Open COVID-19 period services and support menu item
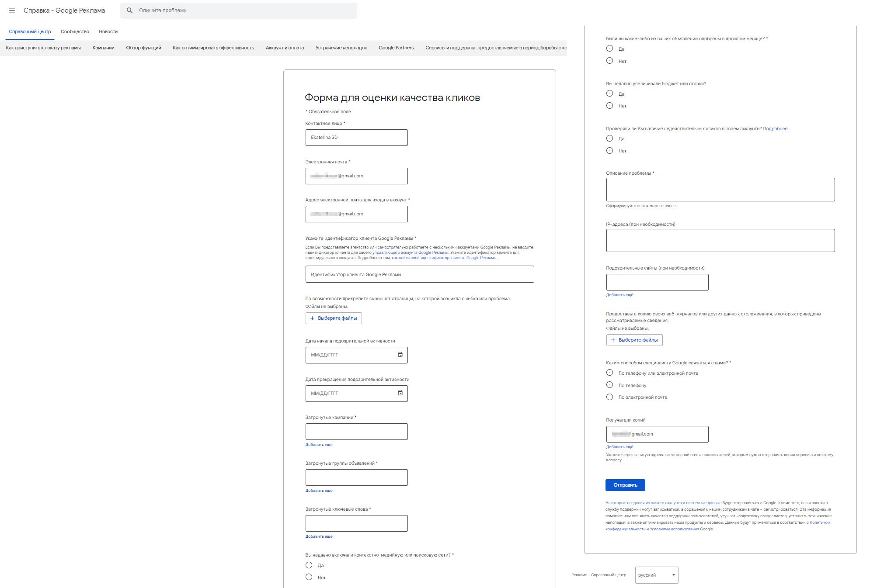This screenshot has height=588, width=870. pos(496,48)
